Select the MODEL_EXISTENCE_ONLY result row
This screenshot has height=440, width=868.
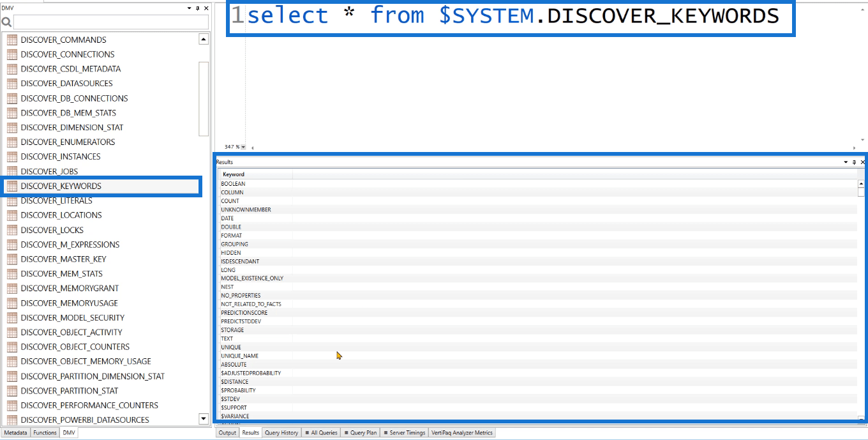pyautogui.click(x=537, y=278)
